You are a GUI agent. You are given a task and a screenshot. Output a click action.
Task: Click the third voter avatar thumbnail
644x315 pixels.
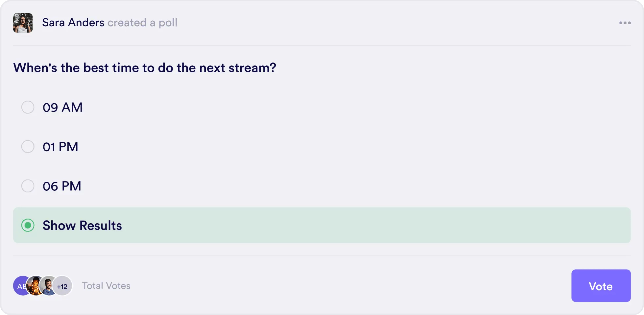(x=48, y=286)
